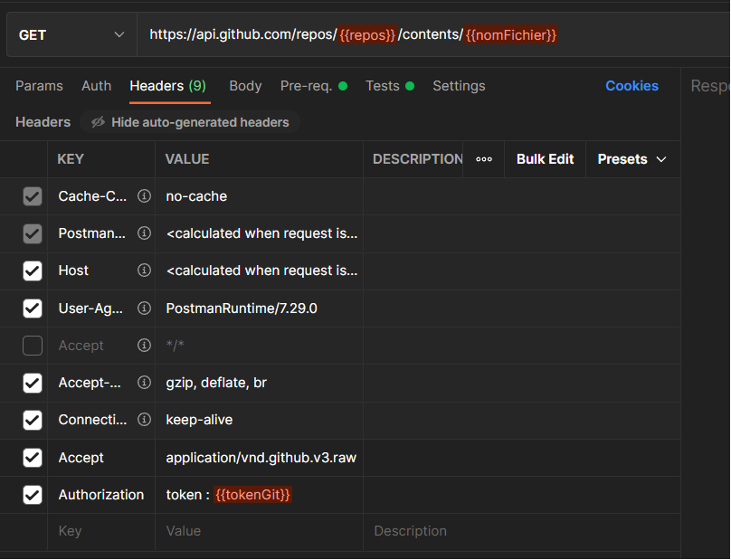Click the empty Key input field

point(101,531)
